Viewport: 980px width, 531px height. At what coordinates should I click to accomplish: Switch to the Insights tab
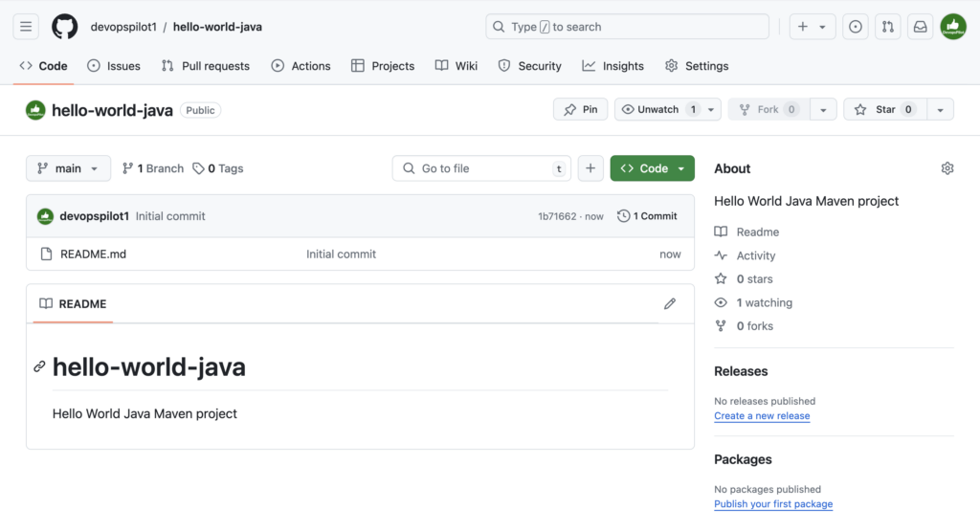tap(612, 66)
